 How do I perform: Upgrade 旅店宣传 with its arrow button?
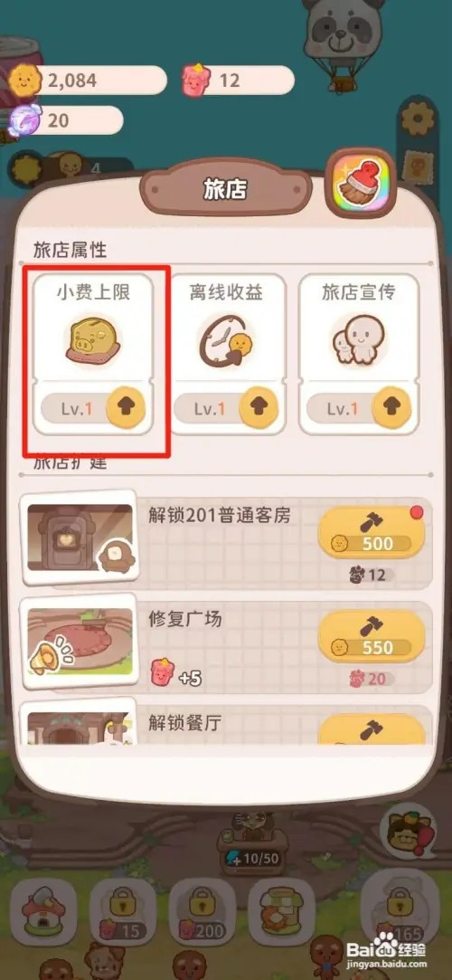tap(391, 407)
